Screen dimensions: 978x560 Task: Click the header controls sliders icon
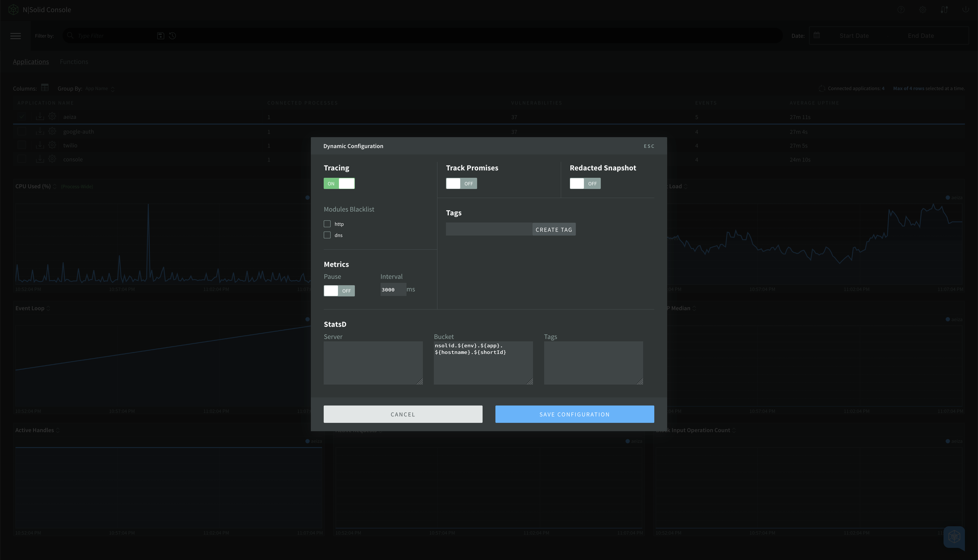pyautogui.click(x=944, y=10)
